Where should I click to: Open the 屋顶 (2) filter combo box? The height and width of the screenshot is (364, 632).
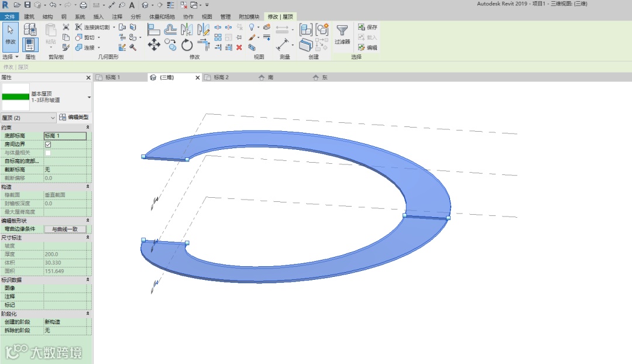28,118
